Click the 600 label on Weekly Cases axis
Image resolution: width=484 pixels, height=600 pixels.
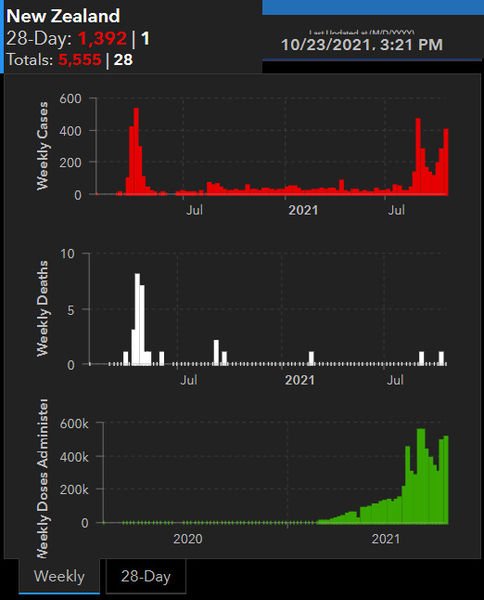pos(70,99)
